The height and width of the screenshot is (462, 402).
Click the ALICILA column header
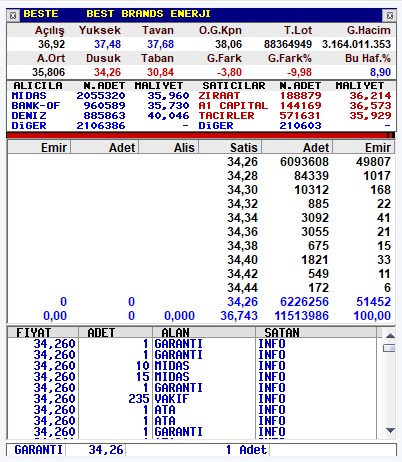pos(38,86)
